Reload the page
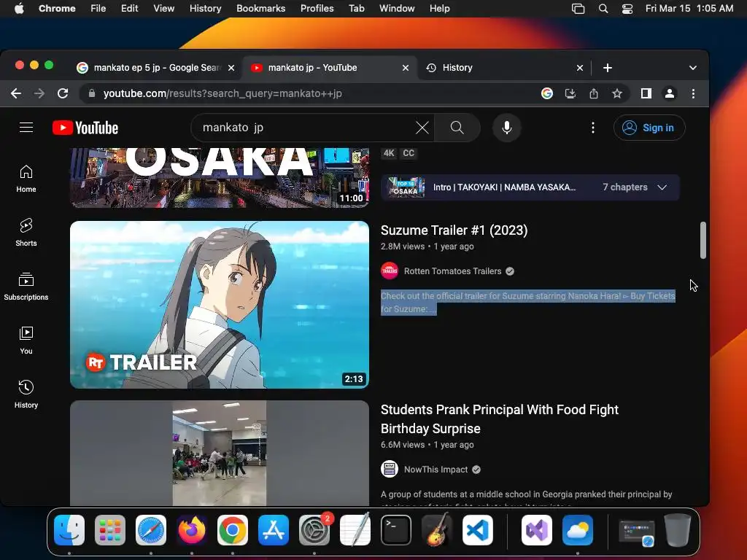747x560 pixels. point(63,93)
